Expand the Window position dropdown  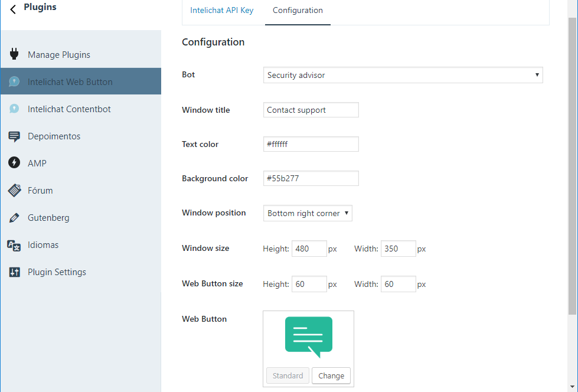308,213
